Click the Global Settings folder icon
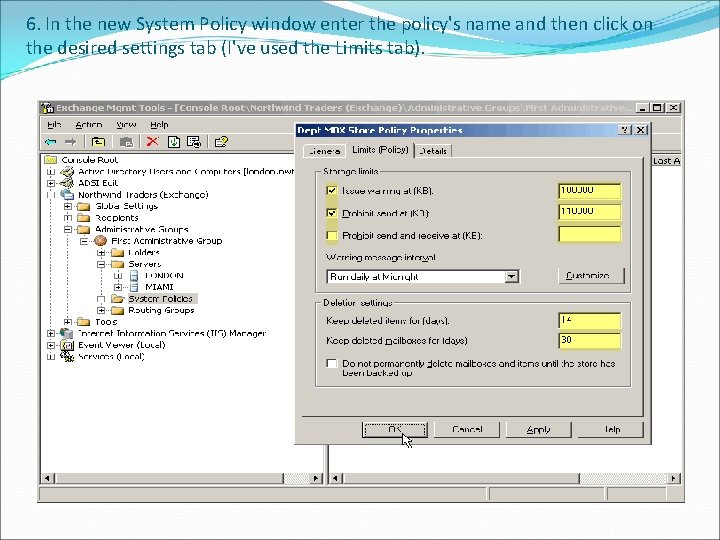The width and height of the screenshot is (720, 540). [x=84, y=206]
